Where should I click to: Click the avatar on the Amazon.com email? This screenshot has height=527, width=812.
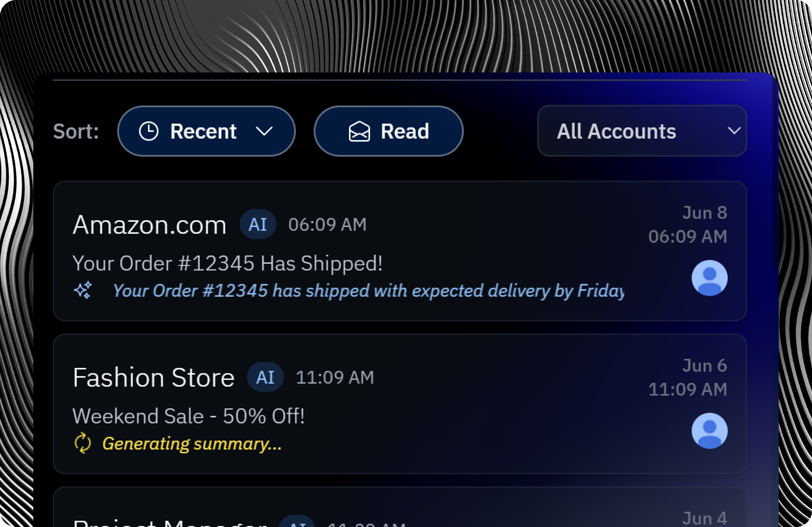click(709, 278)
